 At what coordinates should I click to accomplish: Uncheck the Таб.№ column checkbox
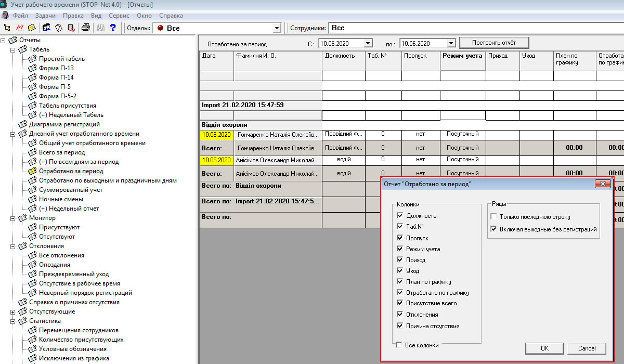click(400, 226)
